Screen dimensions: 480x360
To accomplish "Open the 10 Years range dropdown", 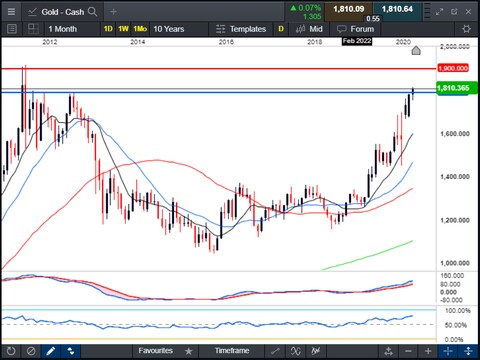I will tap(179, 29).
